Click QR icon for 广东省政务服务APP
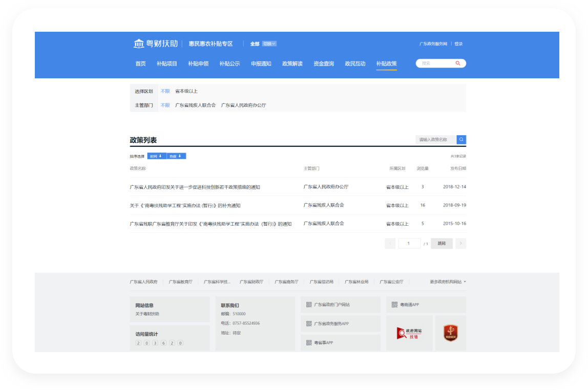This screenshot has width=588, height=390. [309, 323]
